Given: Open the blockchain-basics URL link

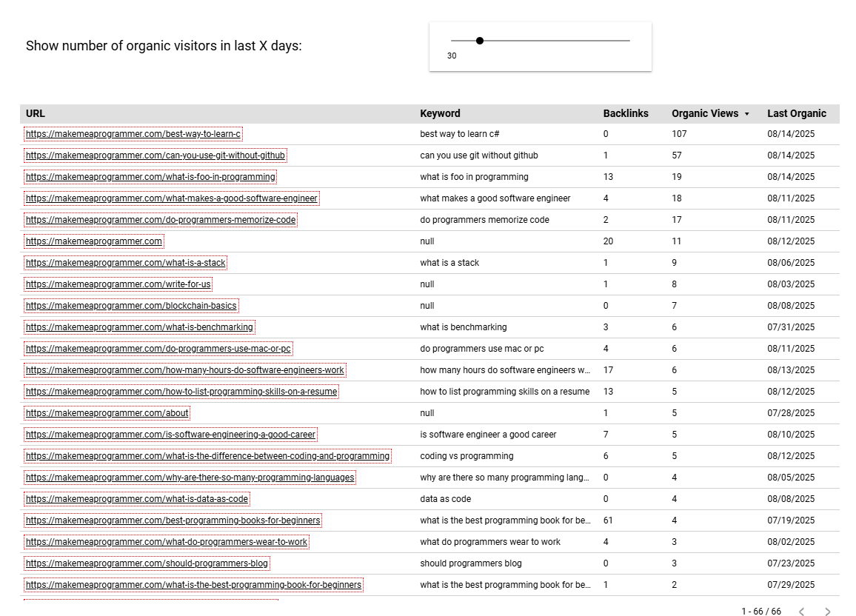Looking at the screenshot, I should tap(131, 306).
